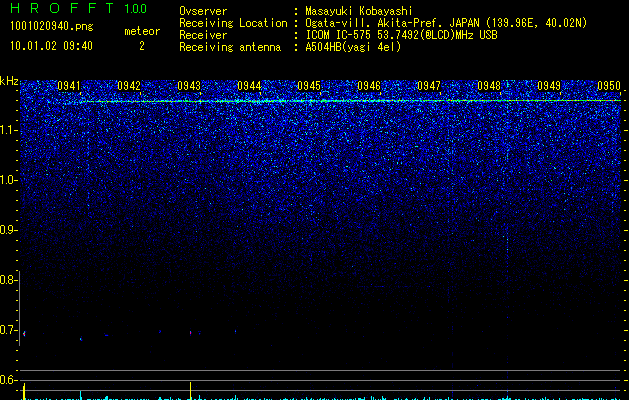Click the 0949 time marker
Image resolution: width=629 pixels, height=400 pixels.
pyautogui.click(x=549, y=85)
